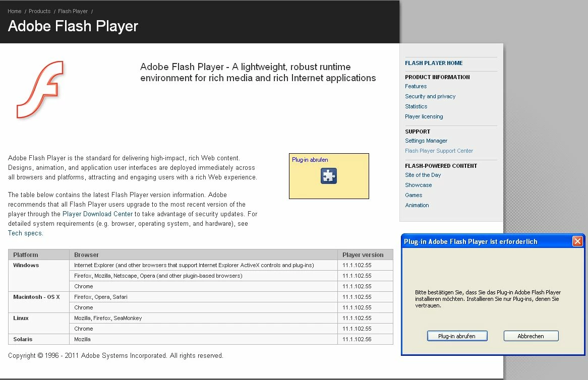The height and width of the screenshot is (380, 588).
Task: Close the plug-in required dialog
Action: (x=577, y=241)
